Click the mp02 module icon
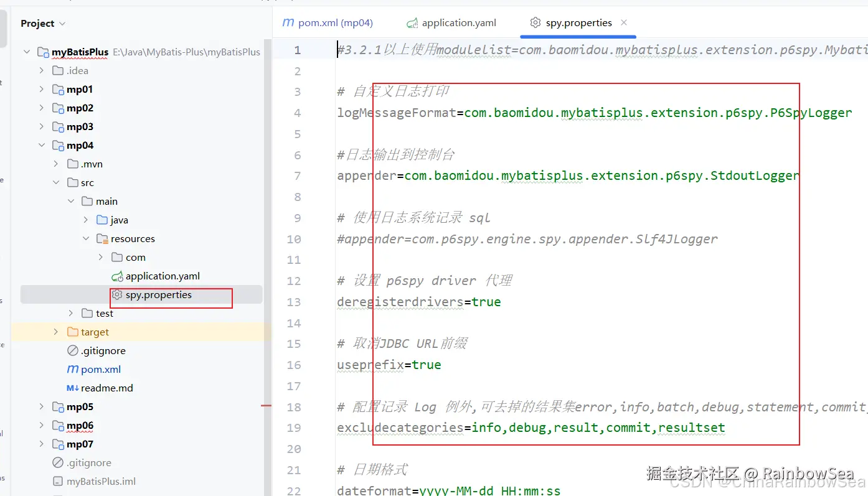868x496 pixels. click(58, 108)
